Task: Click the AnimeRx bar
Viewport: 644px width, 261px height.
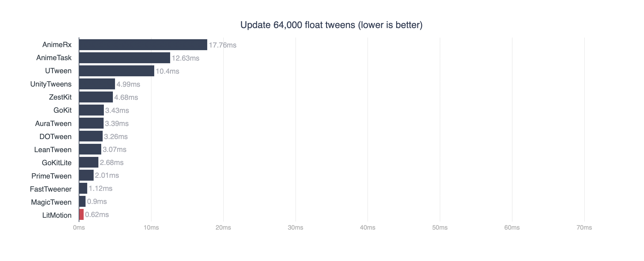Action: click(x=143, y=45)
